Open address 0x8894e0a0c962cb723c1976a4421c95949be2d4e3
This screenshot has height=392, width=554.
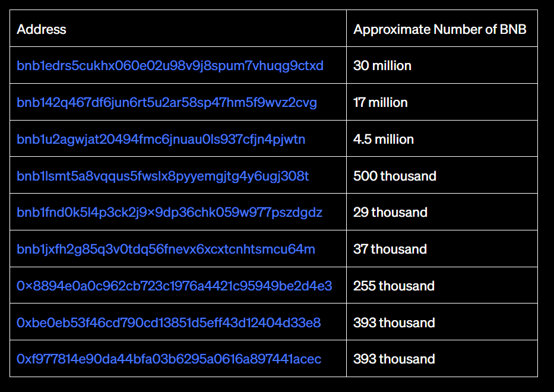[x=174, y=286]
